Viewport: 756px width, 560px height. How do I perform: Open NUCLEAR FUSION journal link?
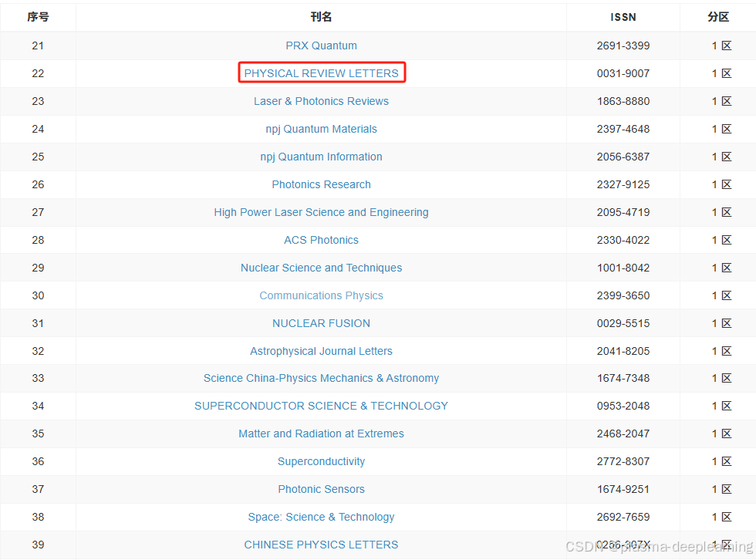pos(321,323)
